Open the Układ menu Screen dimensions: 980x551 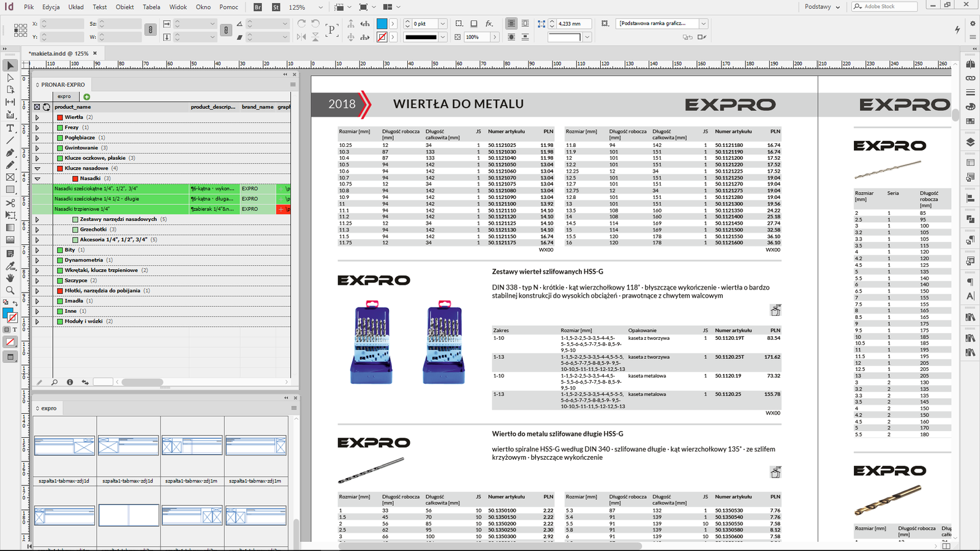(x=76, y=7)
